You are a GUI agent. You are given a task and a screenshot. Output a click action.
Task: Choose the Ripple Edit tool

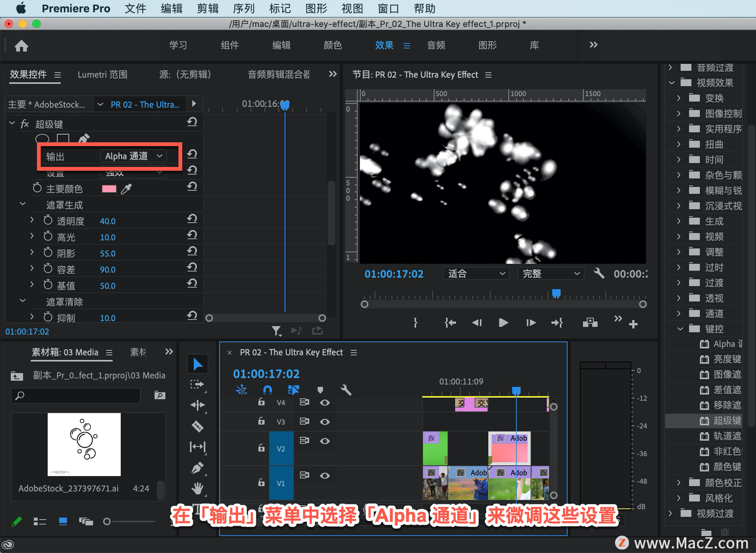198,405
